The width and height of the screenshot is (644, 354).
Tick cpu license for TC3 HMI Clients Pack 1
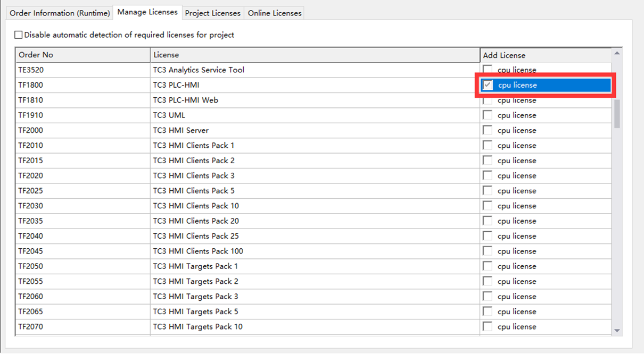coord(488,145)
